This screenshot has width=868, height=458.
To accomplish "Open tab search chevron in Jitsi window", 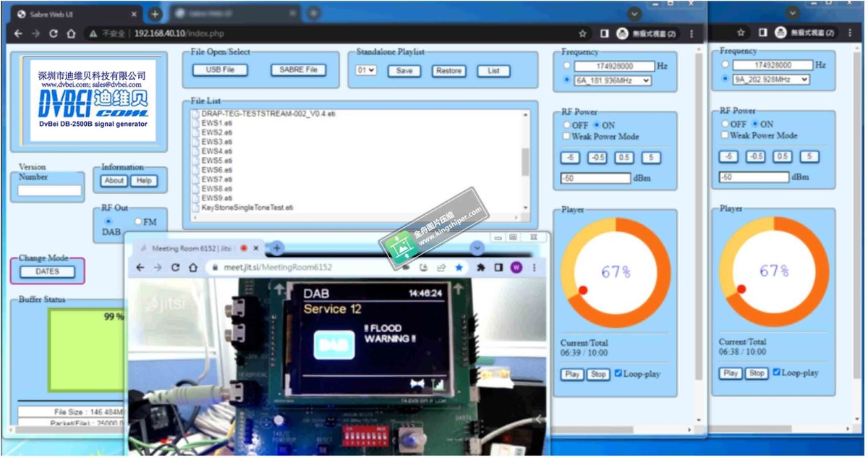I will (x=477, y=247).
